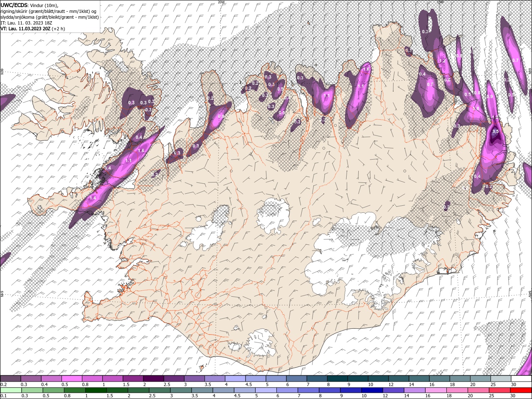Pick the deep blue 10 swatch in lower legend row
532x399 pixels.
[x=372, y=390]
